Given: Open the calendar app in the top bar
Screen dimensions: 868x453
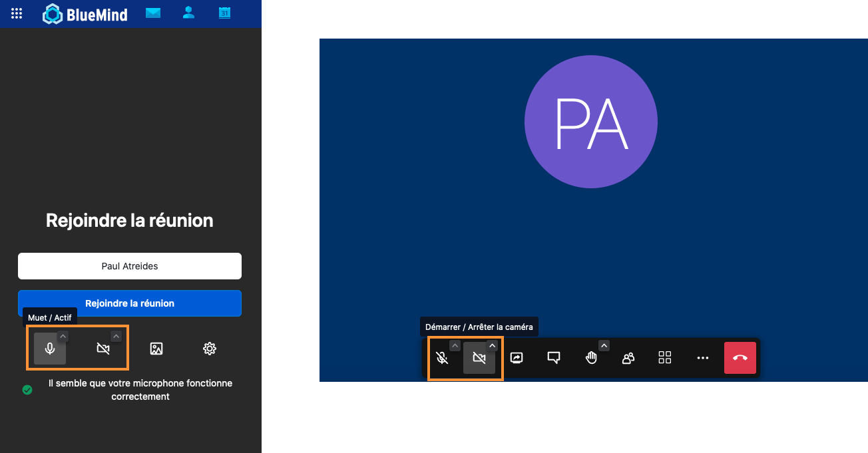Looking at the screenshot, I should click(x=224, y=13).
